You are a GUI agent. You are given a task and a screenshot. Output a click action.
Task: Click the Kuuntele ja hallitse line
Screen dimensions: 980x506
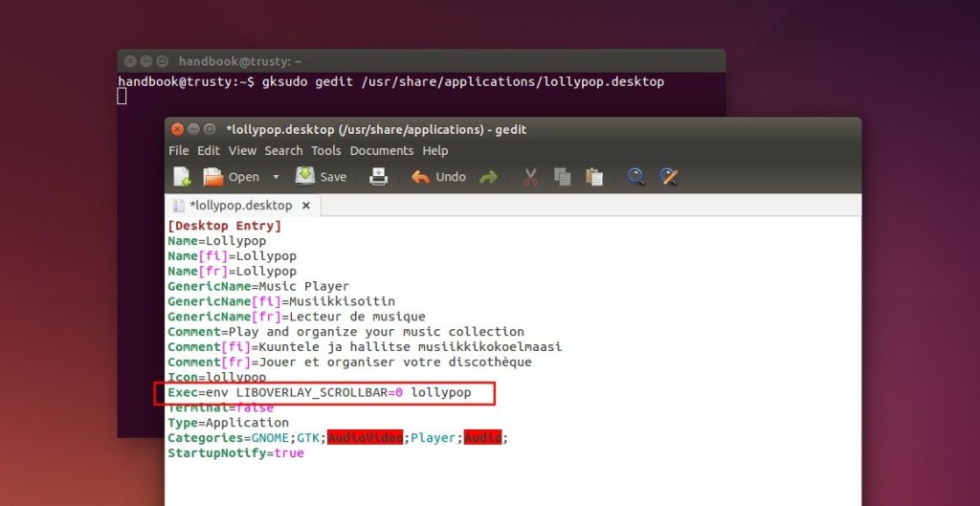pos(365,346)
